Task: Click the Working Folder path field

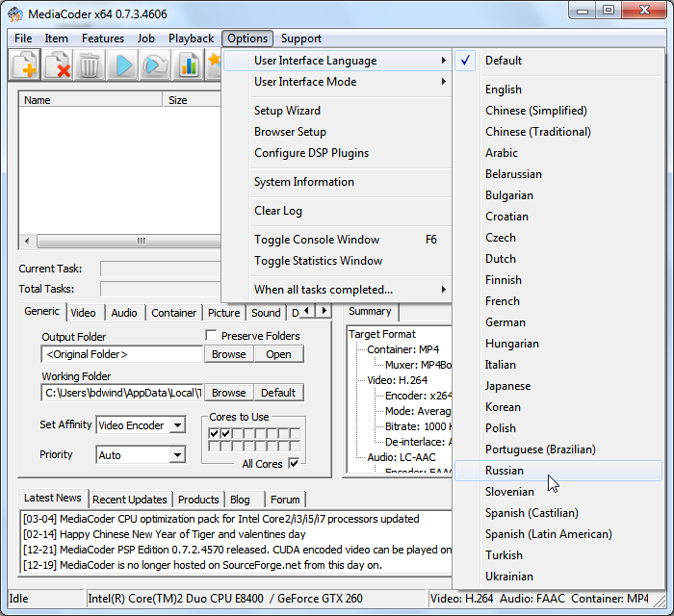Action: [x=122, y=393]
